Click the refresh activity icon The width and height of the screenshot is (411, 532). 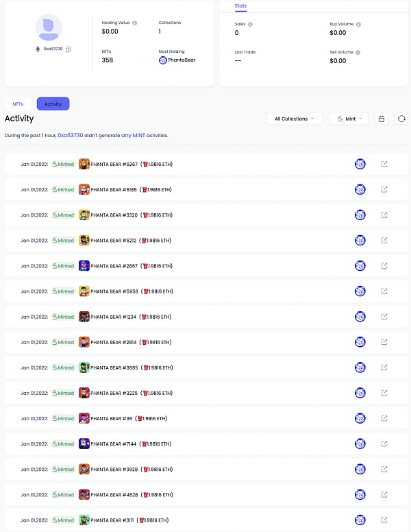pos(401,119)
